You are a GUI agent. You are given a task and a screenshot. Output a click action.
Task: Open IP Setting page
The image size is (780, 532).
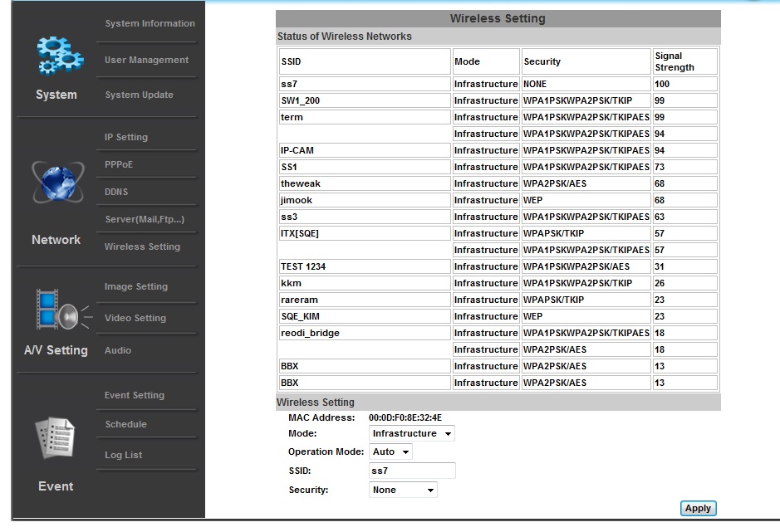click(x=126, y=137)
